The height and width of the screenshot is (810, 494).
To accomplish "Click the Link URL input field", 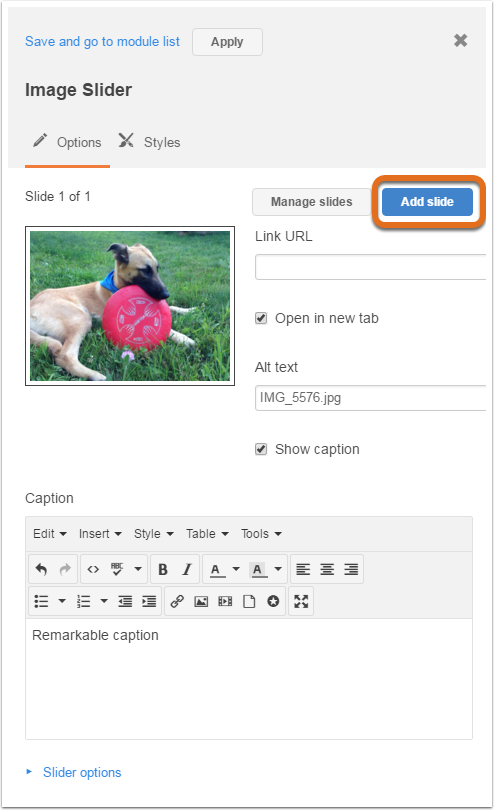I will [370, 267].
